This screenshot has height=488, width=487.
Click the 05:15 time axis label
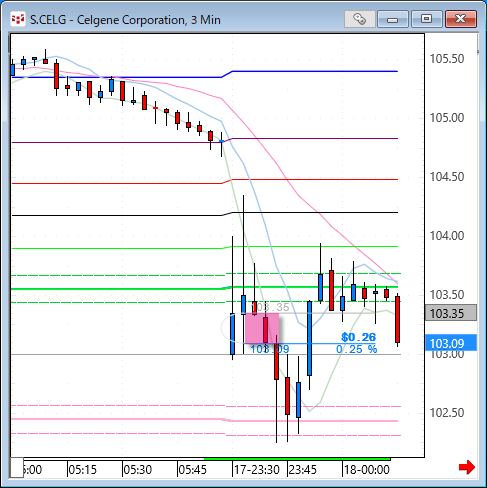tap(82, 470)
